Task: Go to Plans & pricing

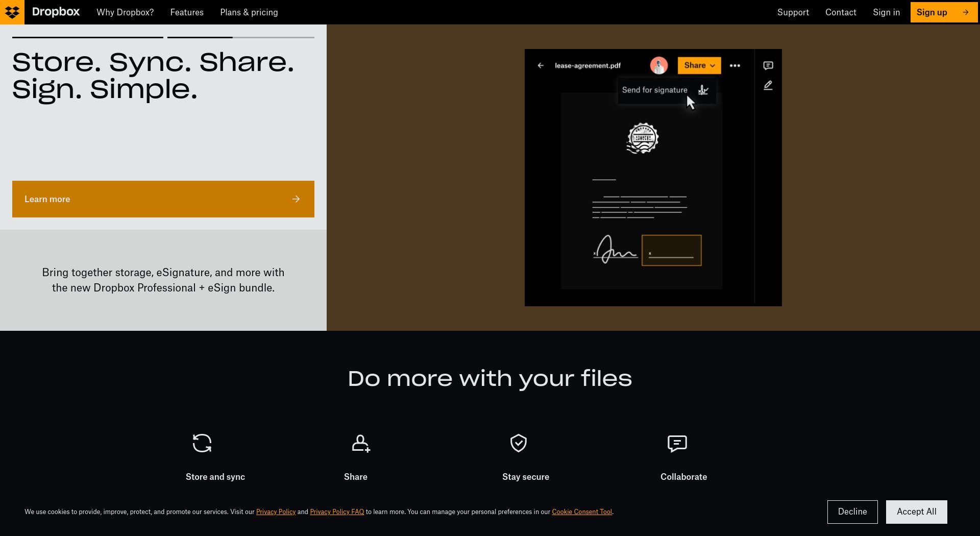Action: (x=249, y=12)
